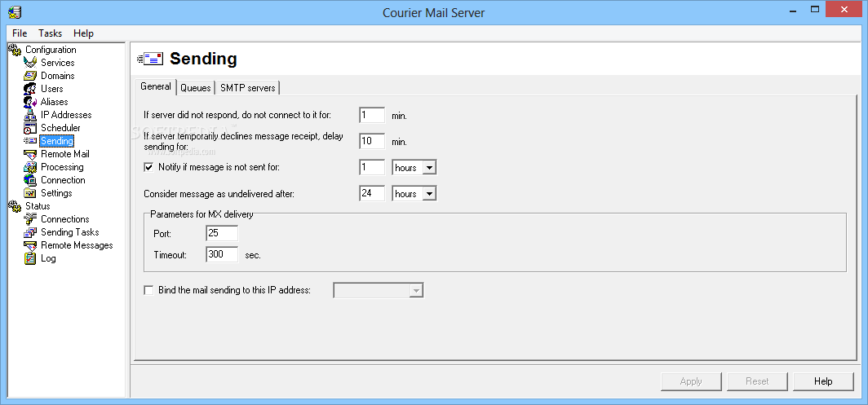Click the undelivered after value field
Image resolution: width=868 pixels, height=405 pixels.
coord(372,193)
